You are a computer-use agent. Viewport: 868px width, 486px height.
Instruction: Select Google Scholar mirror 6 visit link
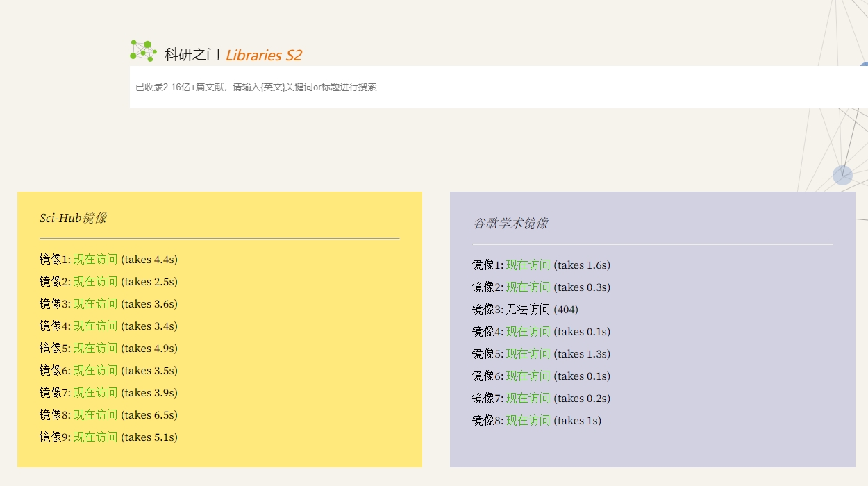pos(528,376)
